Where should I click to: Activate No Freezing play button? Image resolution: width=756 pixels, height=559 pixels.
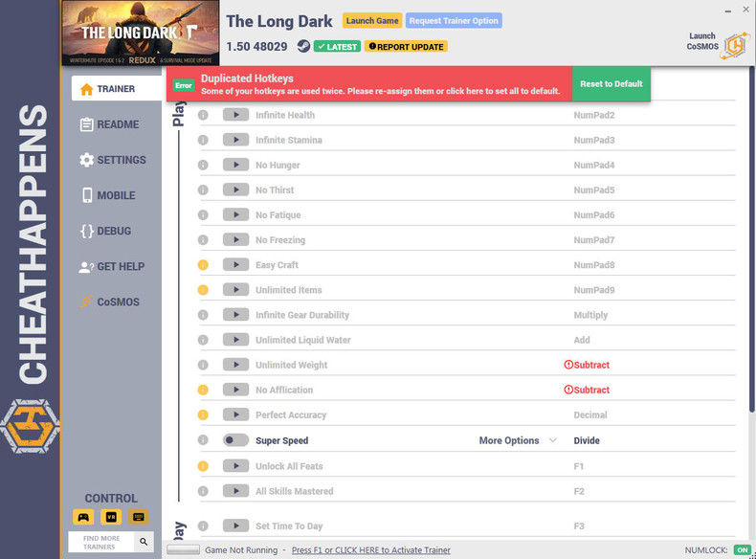pyautogui.click(x=235, y=240)
